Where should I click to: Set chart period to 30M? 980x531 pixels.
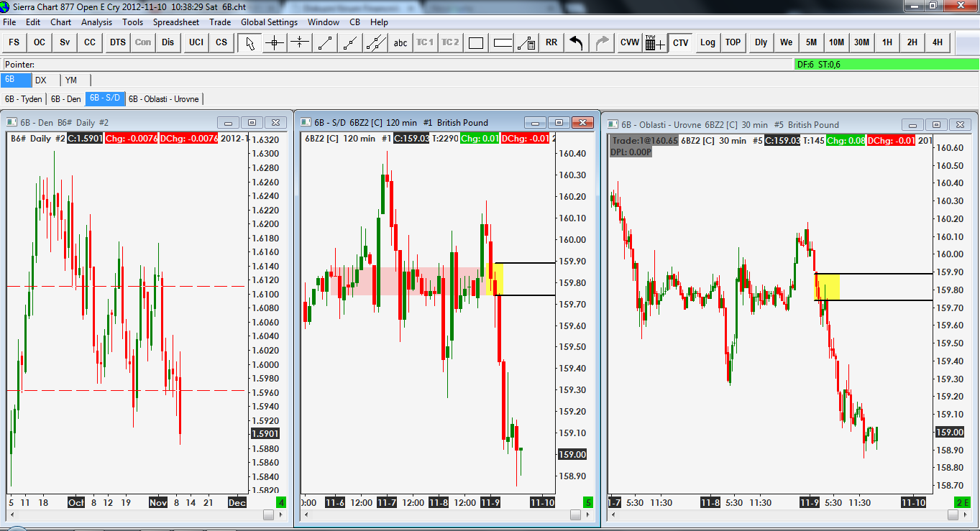[x=862, y=42]
